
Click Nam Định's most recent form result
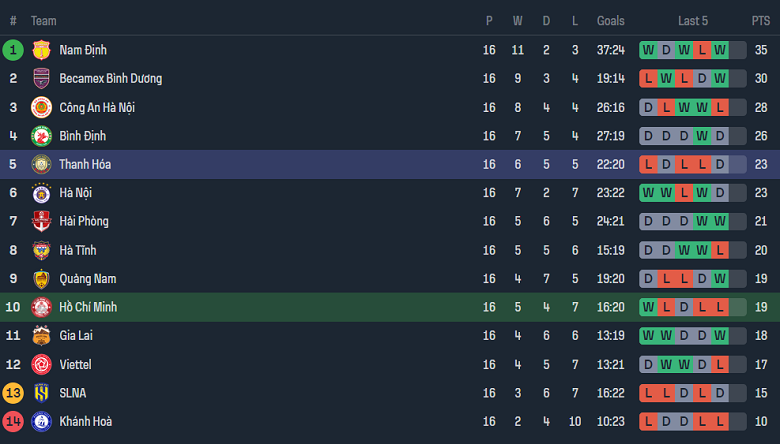[720, 50]
